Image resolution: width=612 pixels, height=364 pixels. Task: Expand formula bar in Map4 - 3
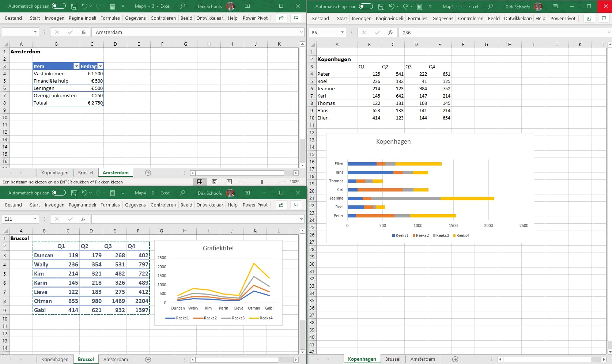(x=302, y=32)
